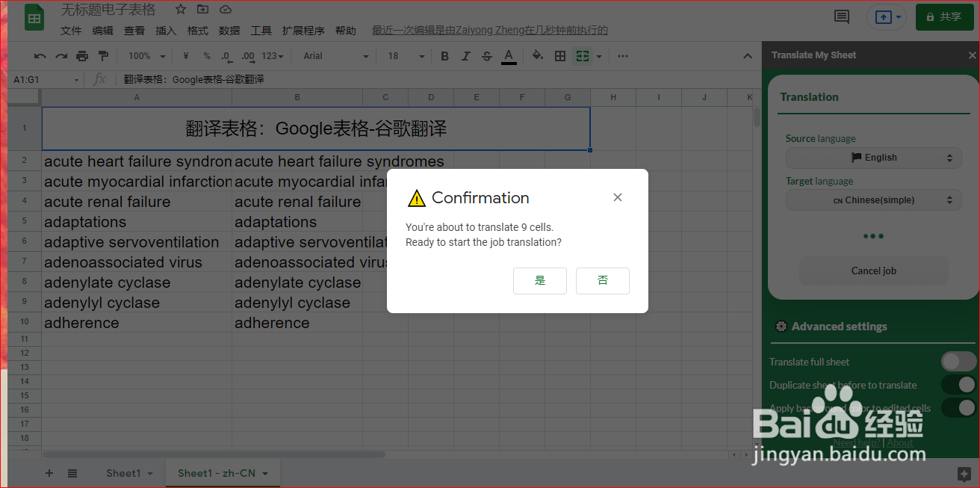Click the Explore icon at bottom right
This screenshot has width=980, height=488.
coord(964,473)
